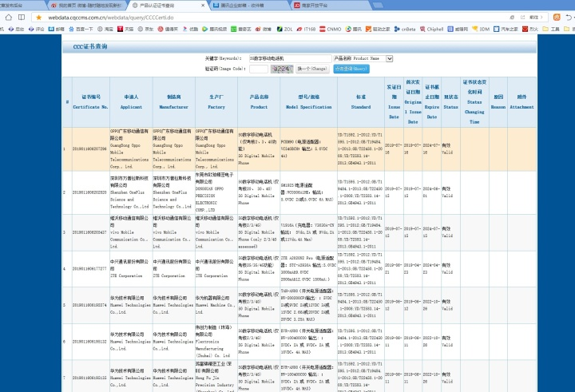Open the 邮箱 mail bookmark
575x392 pixels.
pyautogui.click(x=57, y=29)
